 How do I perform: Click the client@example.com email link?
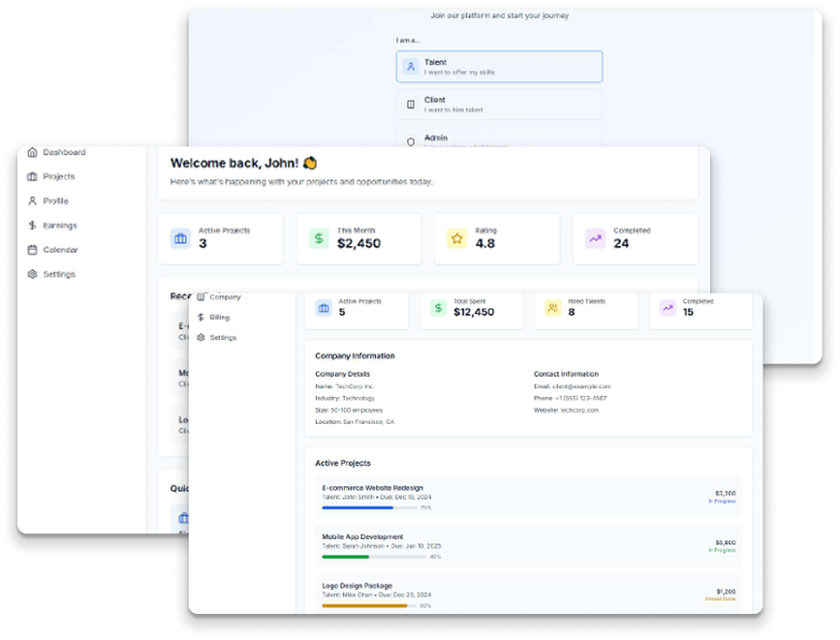581,386
